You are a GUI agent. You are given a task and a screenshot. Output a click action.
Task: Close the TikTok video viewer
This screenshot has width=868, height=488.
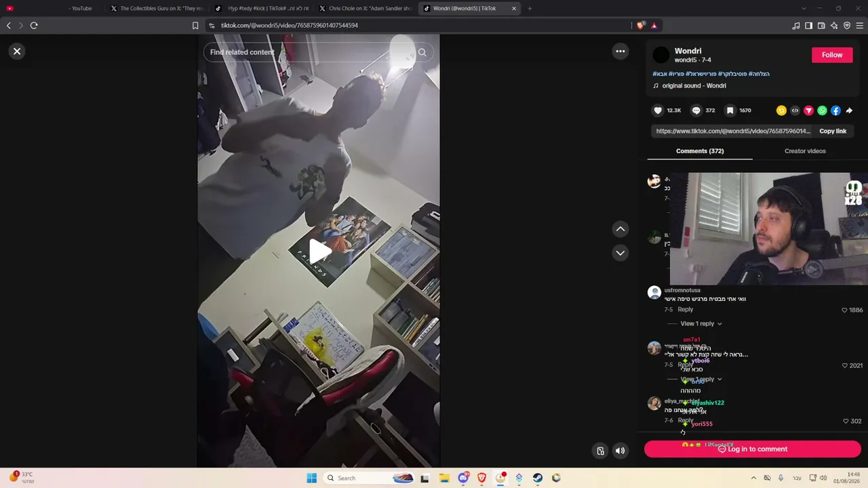click(17, 52)
